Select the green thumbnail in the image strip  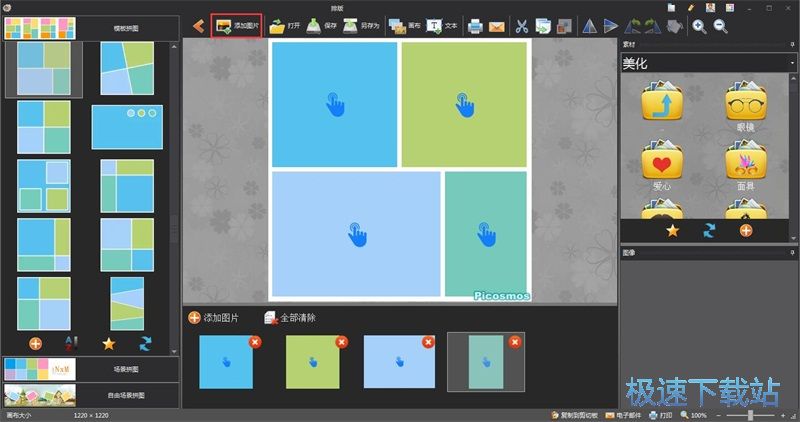[312, 362]
